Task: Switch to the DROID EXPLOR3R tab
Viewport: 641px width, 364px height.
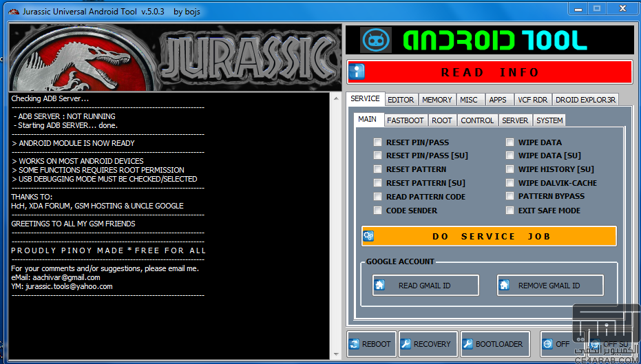Action: (585, 100)
